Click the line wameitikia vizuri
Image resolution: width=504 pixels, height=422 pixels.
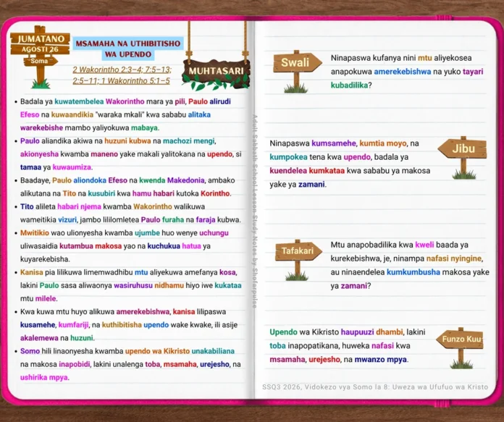click(x=130, y=220)
